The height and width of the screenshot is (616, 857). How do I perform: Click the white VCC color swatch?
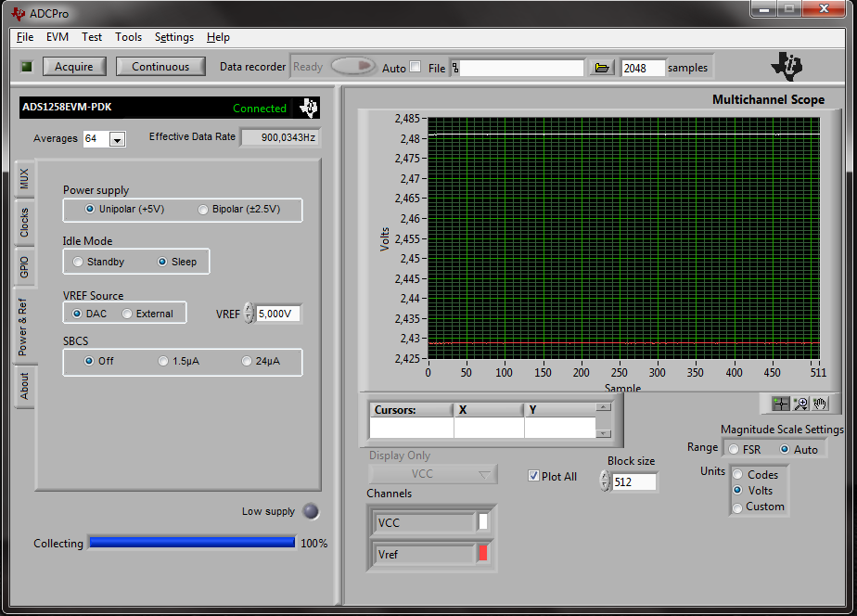[x=483, y=522]
